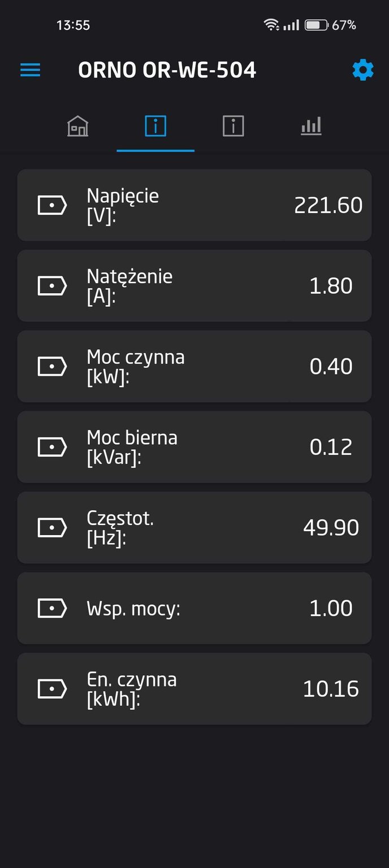Open the second grey info tab
Image resolution: width=389 pixels, height=868 pixels.
coord(233,126)
